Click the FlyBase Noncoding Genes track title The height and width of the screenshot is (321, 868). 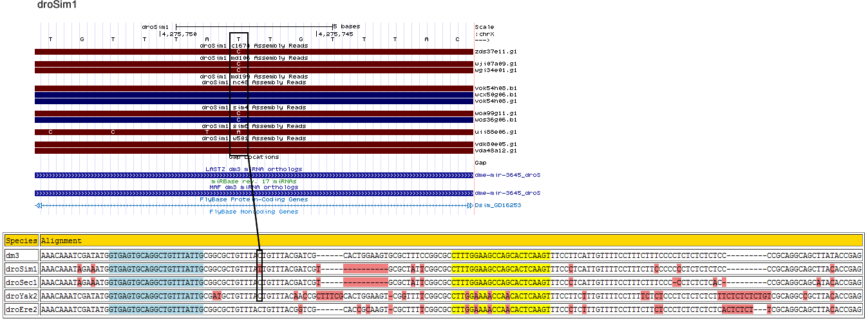tap(253, 212)
